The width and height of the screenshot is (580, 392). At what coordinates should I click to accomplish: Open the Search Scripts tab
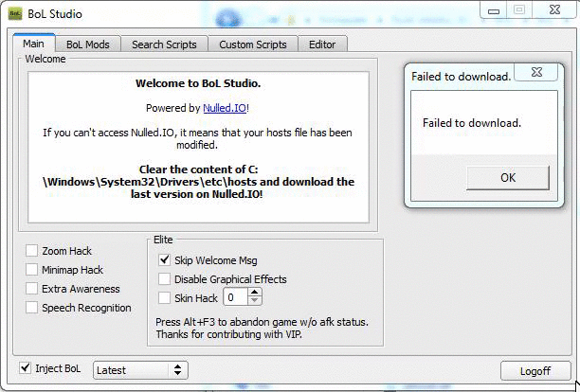164,45
